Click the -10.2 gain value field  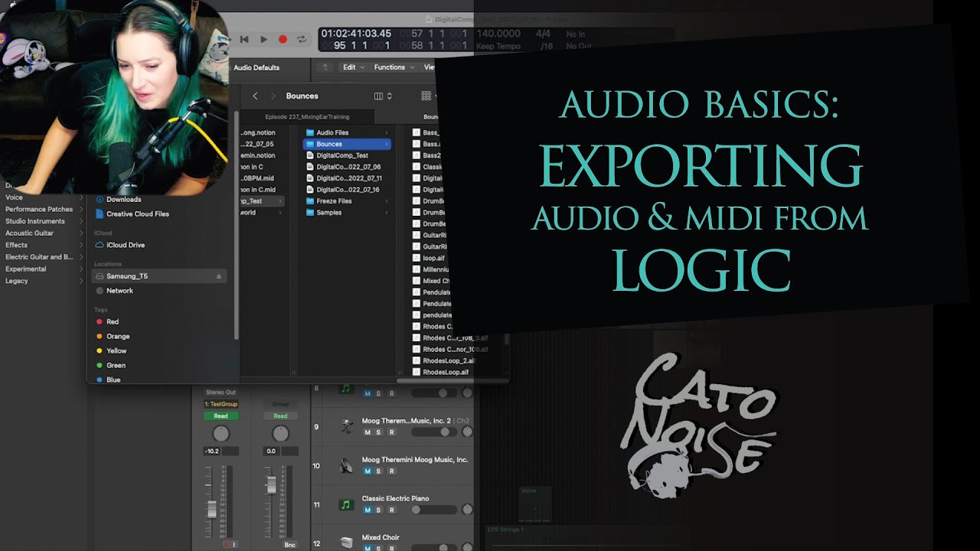[x=212, y=452]
